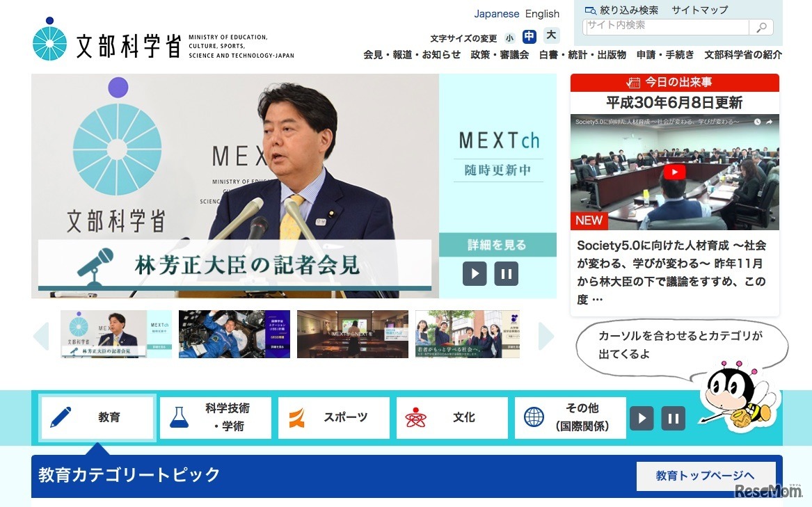812x507 pixels.
Task: Select the 文化 category tab
Action: pos(452,417)
